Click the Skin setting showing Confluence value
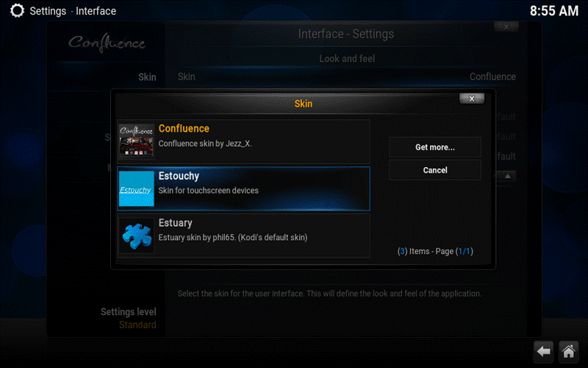This screenshot has width=588, height=368. click(346, 77)
